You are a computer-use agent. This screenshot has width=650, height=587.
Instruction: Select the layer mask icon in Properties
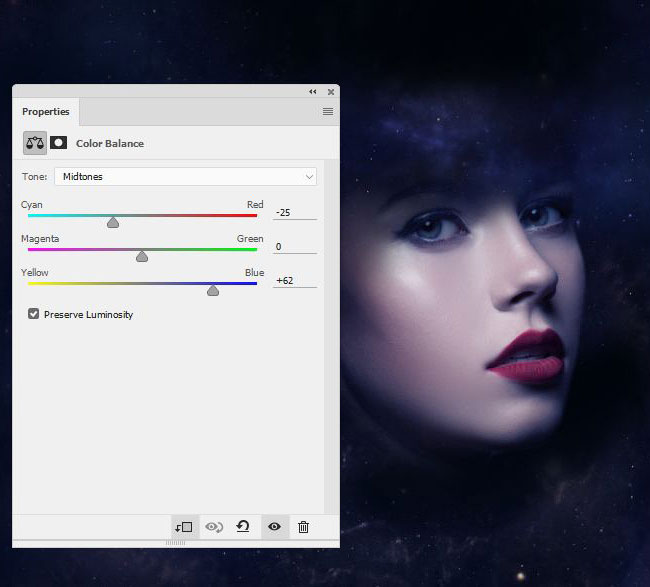pyautogui.click(x=58, y=143)
